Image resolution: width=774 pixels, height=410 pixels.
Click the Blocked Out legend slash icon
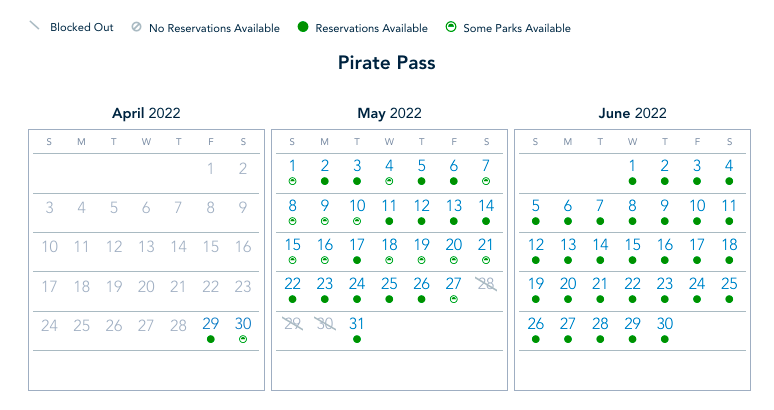click(34, 27)
